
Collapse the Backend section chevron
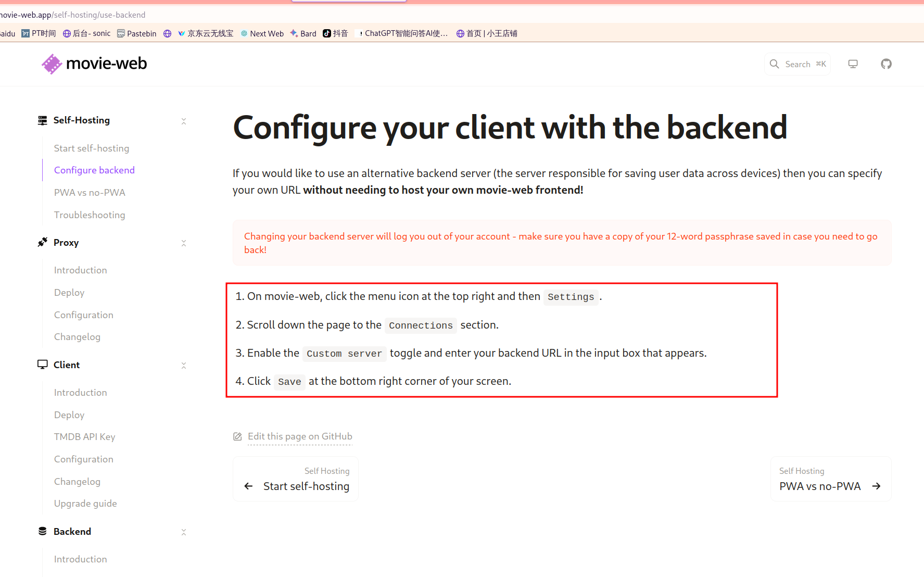click(184, 532)
